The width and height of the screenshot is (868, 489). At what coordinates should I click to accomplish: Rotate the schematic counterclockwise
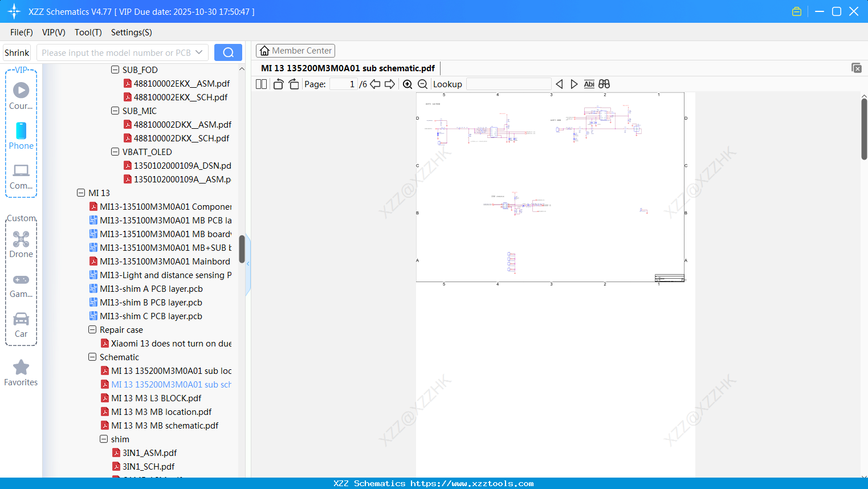[x=278, y=84]
